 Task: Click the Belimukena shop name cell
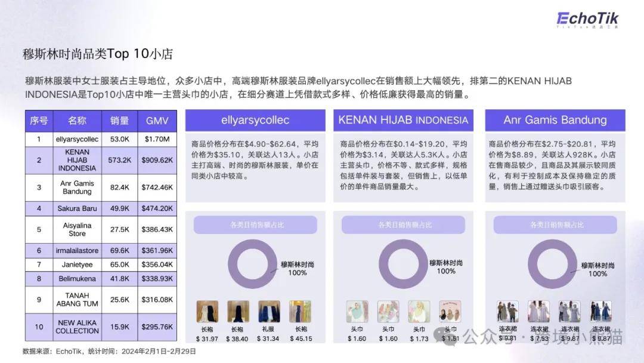pos(78,278)
